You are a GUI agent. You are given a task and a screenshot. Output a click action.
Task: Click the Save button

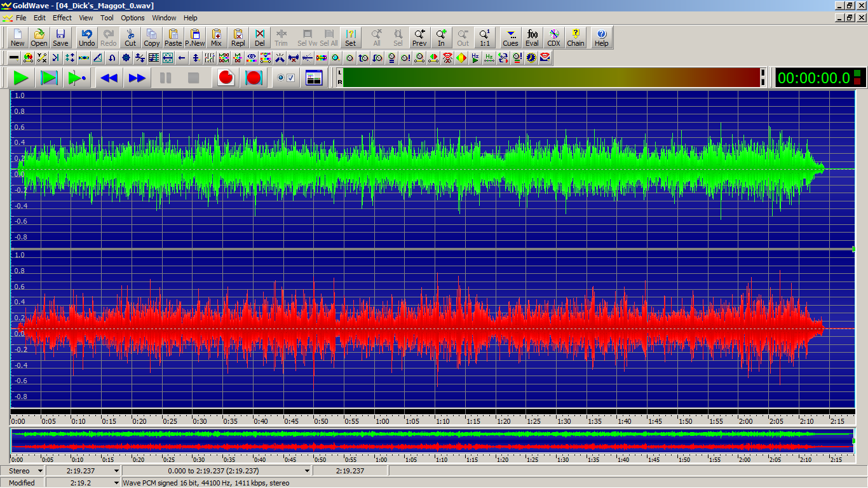[x=60, y=38]
